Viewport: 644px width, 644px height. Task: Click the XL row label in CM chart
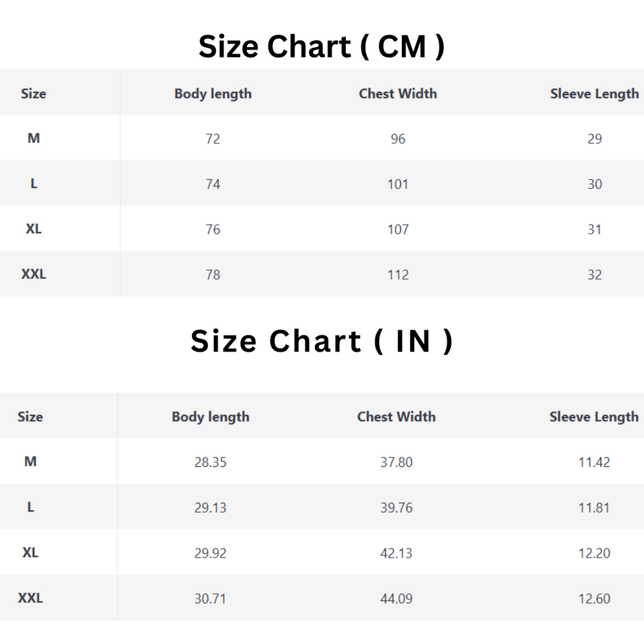pyautogui.click(x=33, y=229)
